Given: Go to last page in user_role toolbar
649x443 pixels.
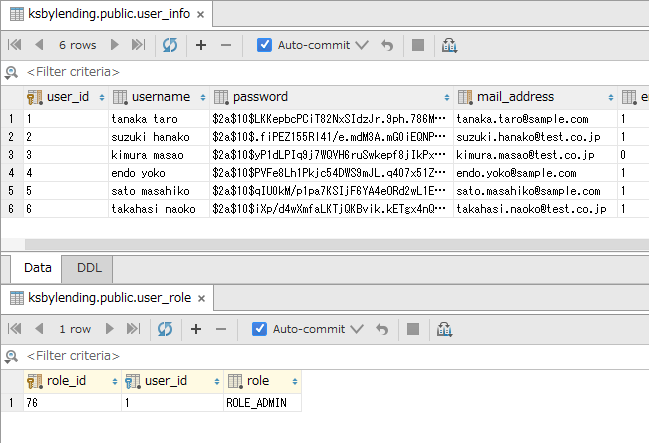Looking at the screenshot, I should [134, 329].
